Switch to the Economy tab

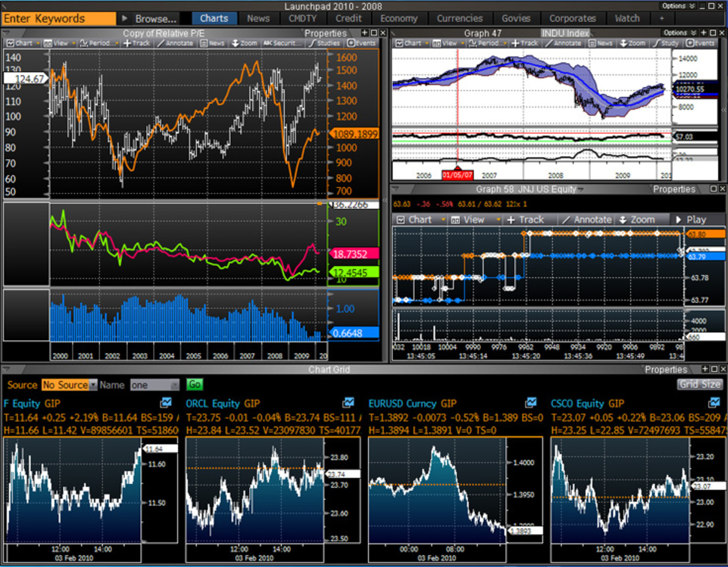click(399, 18)
